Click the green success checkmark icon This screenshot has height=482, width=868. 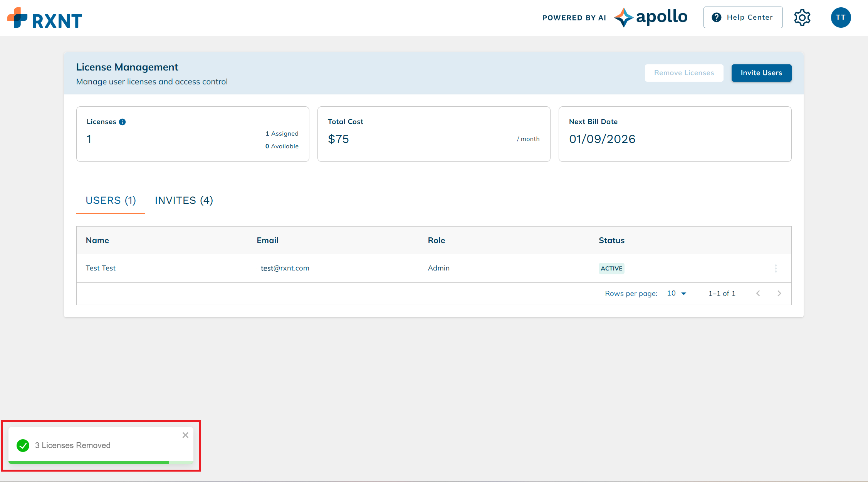[x=23, y=445]
